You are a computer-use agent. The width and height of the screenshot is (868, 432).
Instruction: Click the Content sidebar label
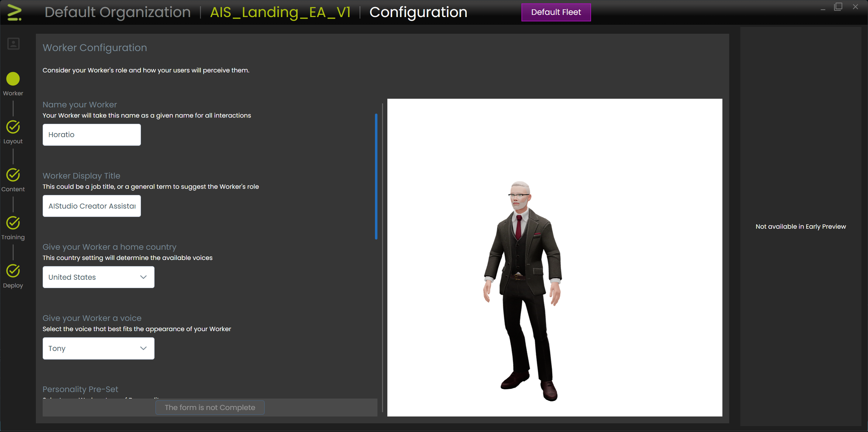pos(13,189)
